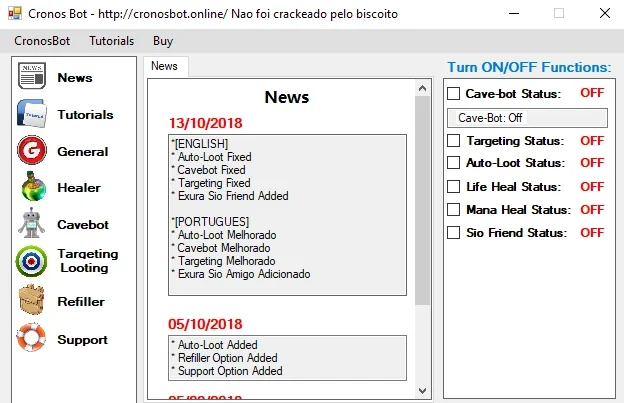Click the Auto-Loot Fixed line
The height and width of the screenshot is (403, 624).
211,157
